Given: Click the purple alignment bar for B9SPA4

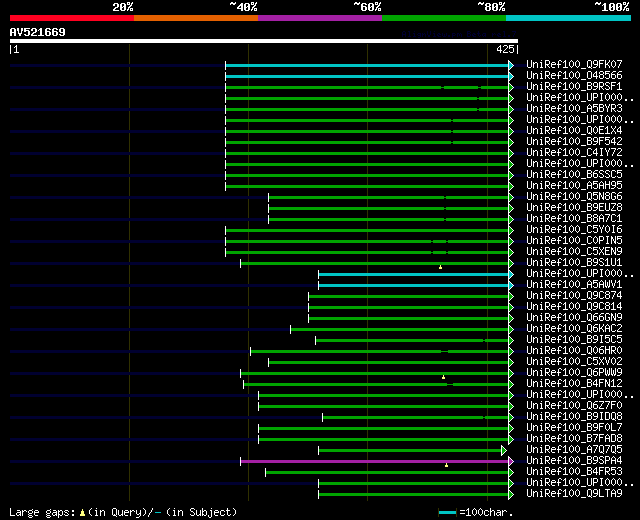Looking at the screenshot, I should click(x=374, y=462).
